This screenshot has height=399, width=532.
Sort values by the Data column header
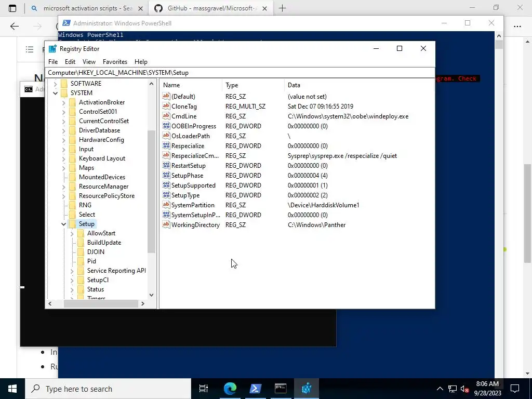coord(359,85)
